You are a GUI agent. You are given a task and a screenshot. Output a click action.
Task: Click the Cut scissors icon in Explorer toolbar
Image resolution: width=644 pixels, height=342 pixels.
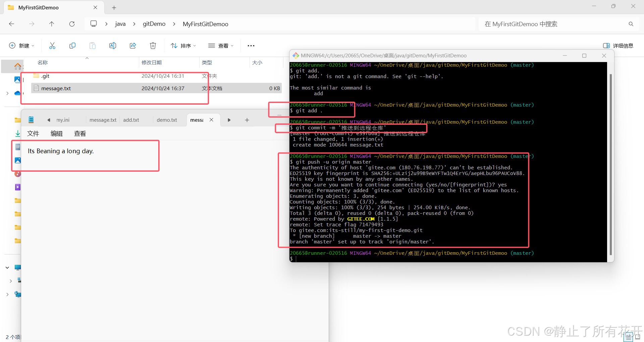52,46
